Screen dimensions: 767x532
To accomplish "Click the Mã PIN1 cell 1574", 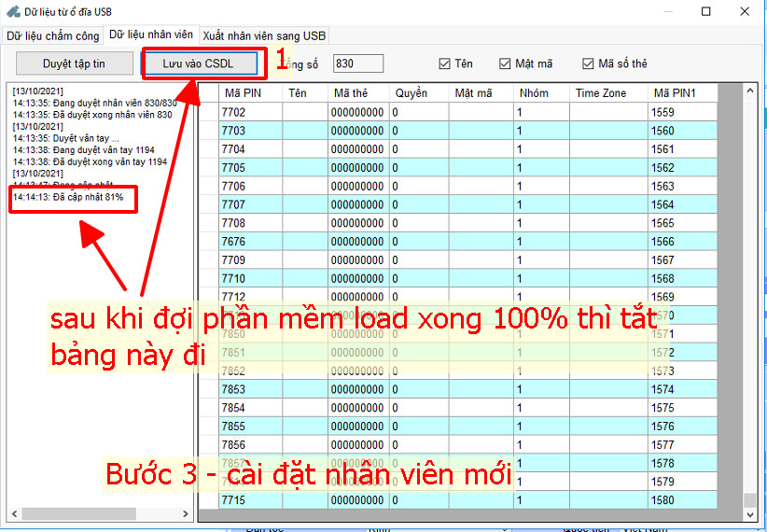I will click(x=682, y=389).
